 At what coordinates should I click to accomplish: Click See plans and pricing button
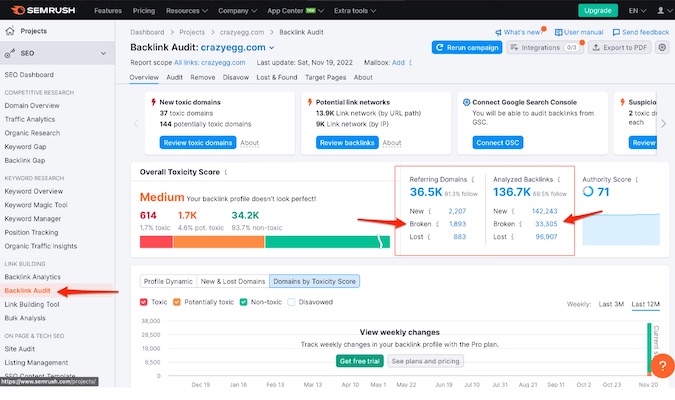(x=426, y=361)
